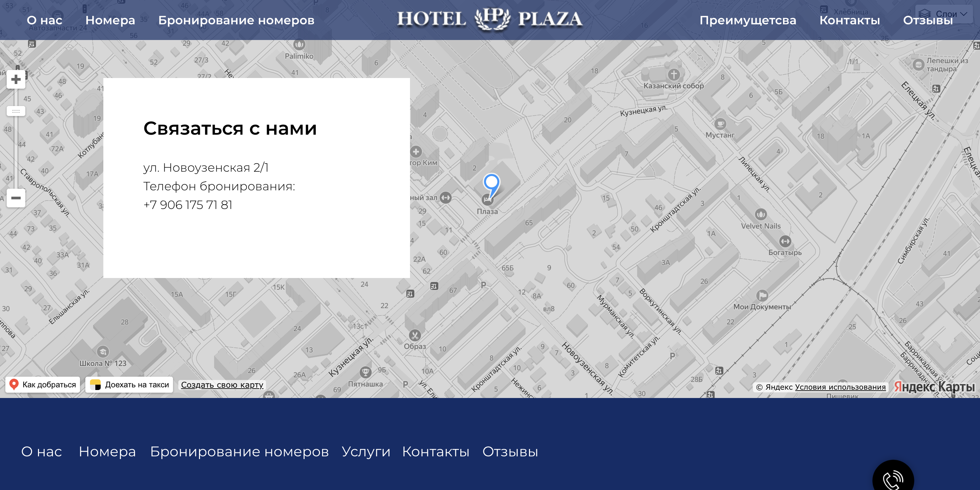Screen dimensions: 980x490
Task: Click footer link Отзывы
Action: tap(510, 452)
